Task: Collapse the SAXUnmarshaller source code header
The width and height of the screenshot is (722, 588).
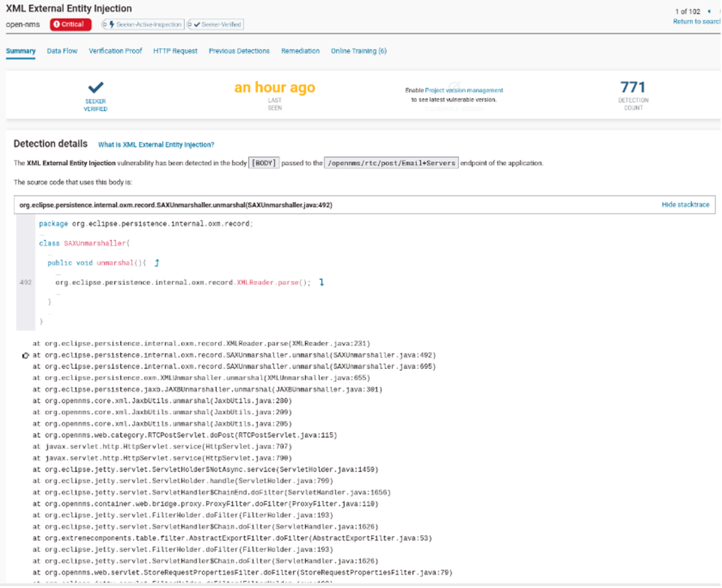Action: click(175, 205)
